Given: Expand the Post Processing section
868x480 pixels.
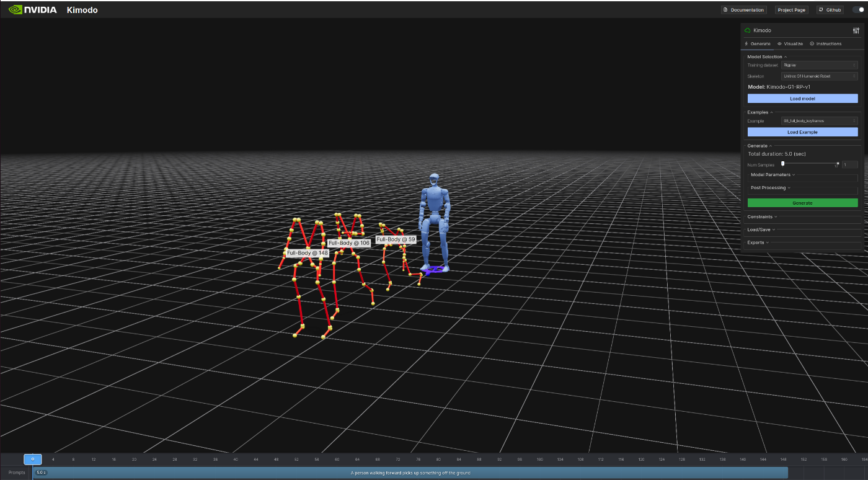Looking at the screenshot, I should pos(770,188).
